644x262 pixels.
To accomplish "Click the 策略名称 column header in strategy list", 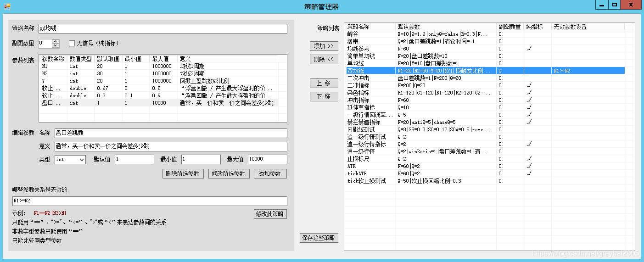I will [370, 27].
